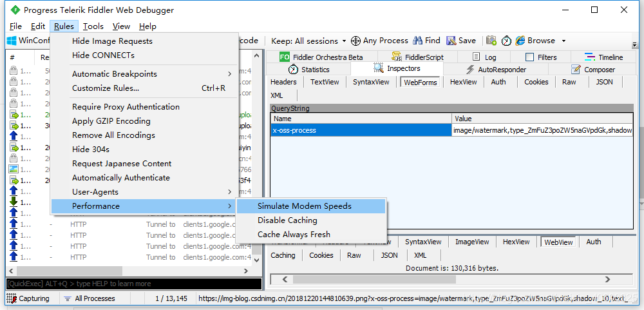Enable Apply GZIP Encoding rule
Image resolution: width=644 pixels, height=310 pixels.
coord(111,121)
